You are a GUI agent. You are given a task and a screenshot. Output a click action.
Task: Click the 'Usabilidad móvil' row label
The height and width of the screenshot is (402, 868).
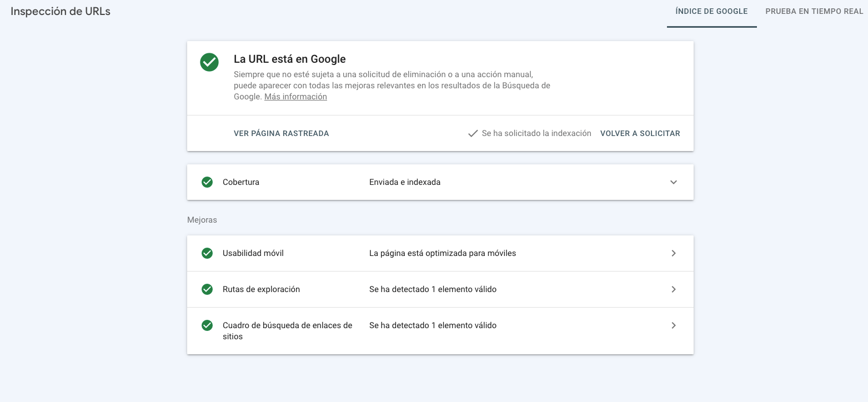point(253,253)
